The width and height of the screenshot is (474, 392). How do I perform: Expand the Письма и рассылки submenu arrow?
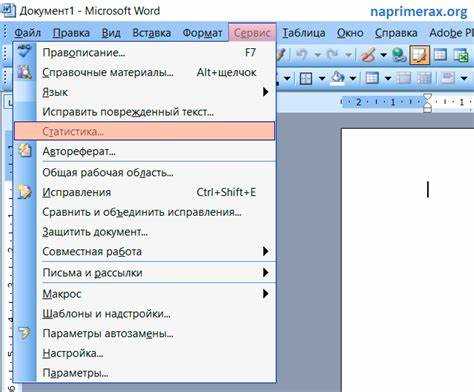[265, 272]
